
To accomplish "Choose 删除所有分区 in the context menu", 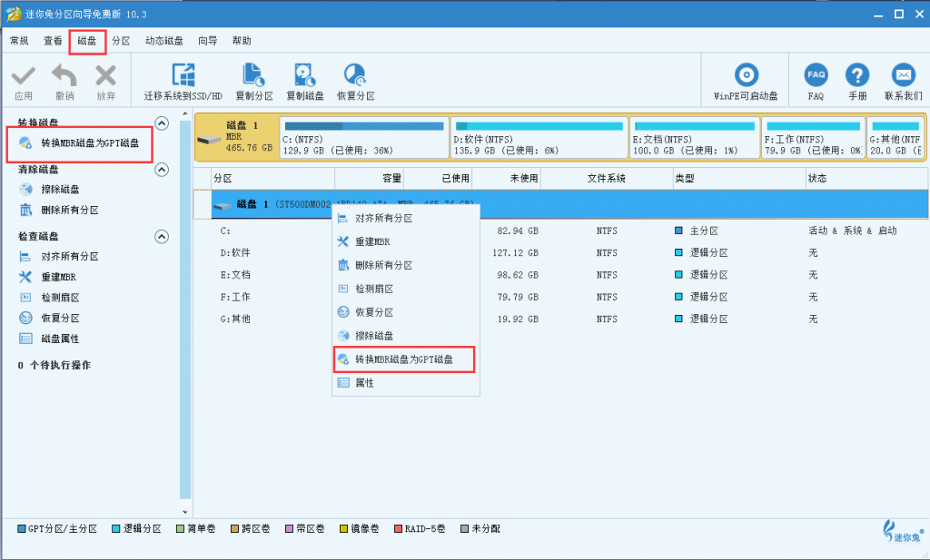I will coord(406,266).
